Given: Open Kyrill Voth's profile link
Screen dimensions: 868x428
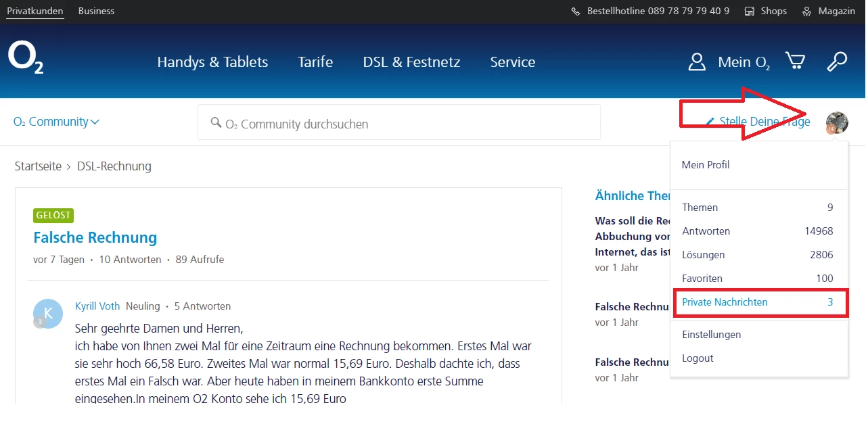Looking at the screenshot, I should click(97, 306).
